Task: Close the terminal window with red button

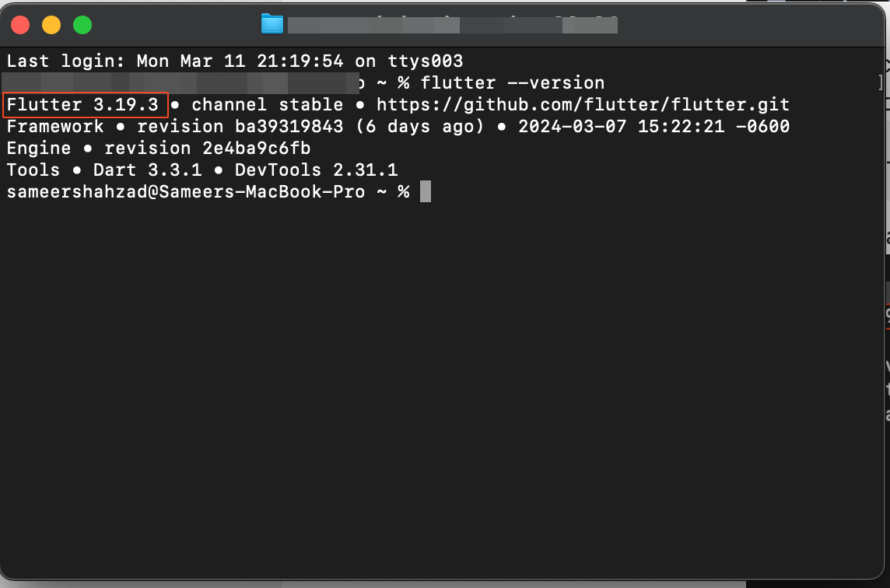Action: [x=20, y=25]
